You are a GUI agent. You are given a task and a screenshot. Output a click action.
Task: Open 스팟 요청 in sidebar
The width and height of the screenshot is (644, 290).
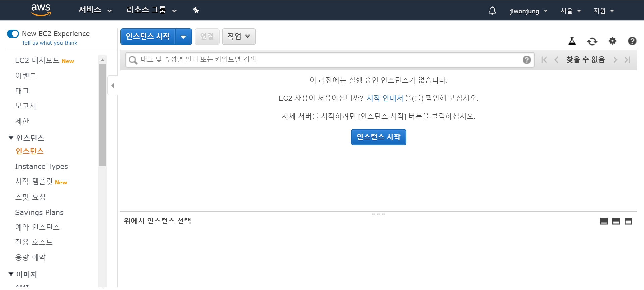pyautogui.click(x=30, y=197)
